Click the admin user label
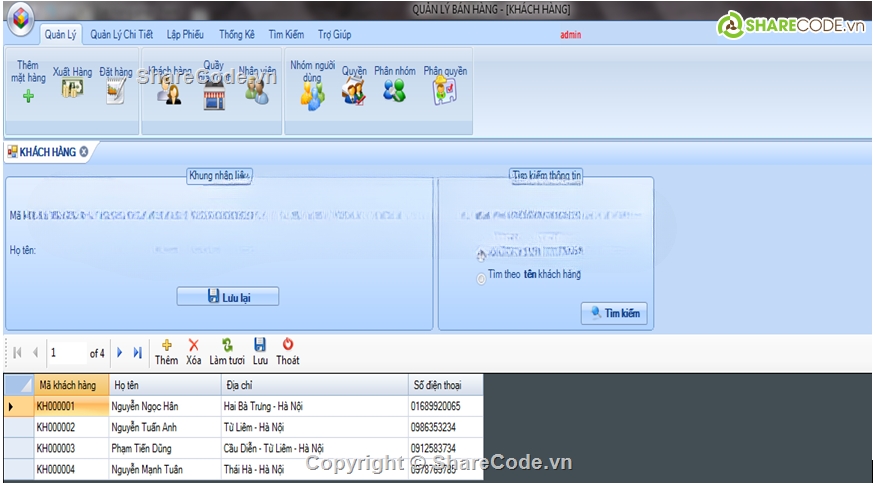The height and width of the screenshot is (487, 876). (x=570, y=35)
